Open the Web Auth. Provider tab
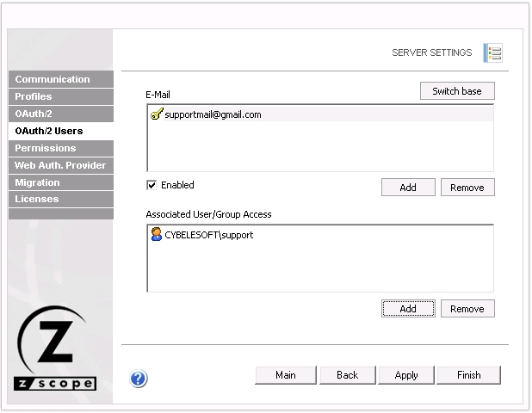Image resolution: width=532 pixels, height=413 pixels. click(60, 165)
